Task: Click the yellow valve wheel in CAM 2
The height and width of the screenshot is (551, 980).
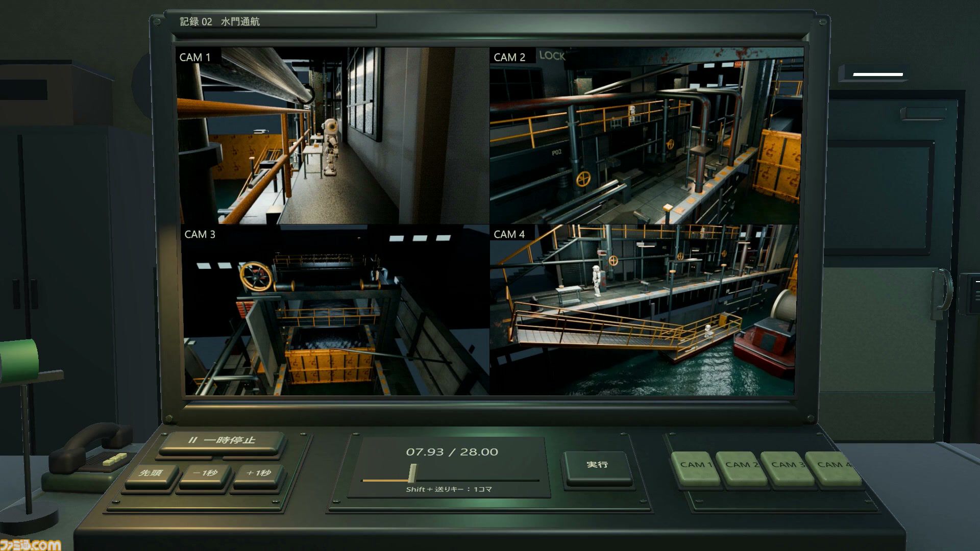Action: (x=583, y=180)
